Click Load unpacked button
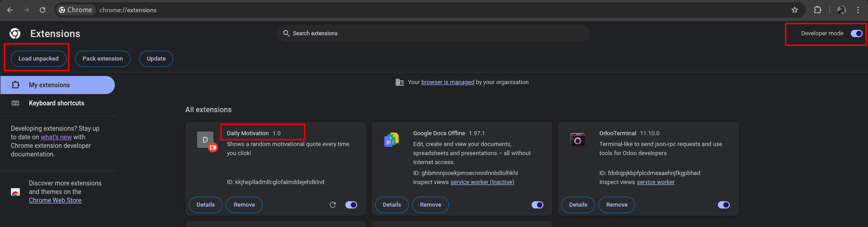The image size is (868, 227). pyautogui.click(x=38, y=59)
